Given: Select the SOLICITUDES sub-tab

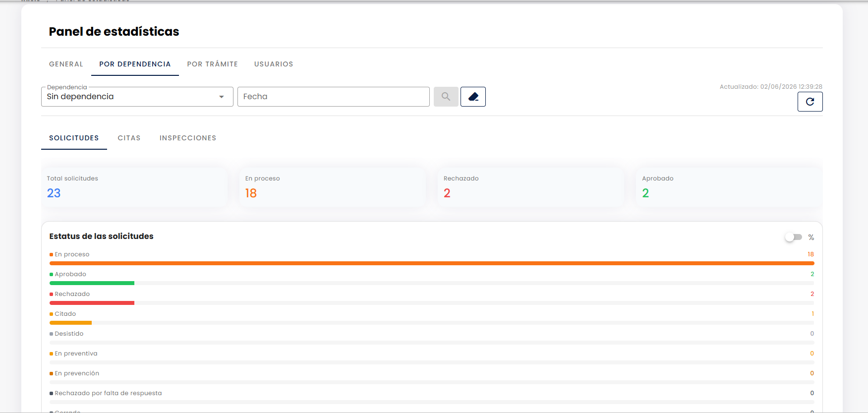Looking at the screenshot, I should click(74, 138).
